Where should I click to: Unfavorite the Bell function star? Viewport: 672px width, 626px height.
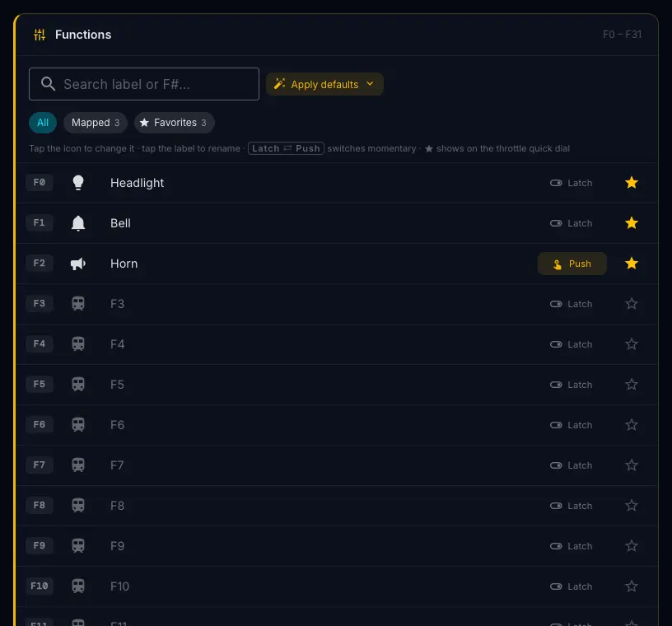click(x=632, y=223)
